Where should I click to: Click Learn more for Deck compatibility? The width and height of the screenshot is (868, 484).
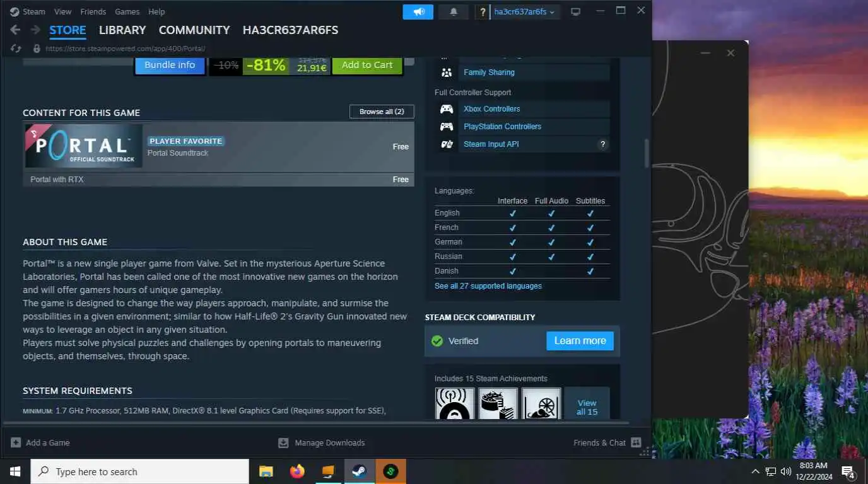coord(580,341)
